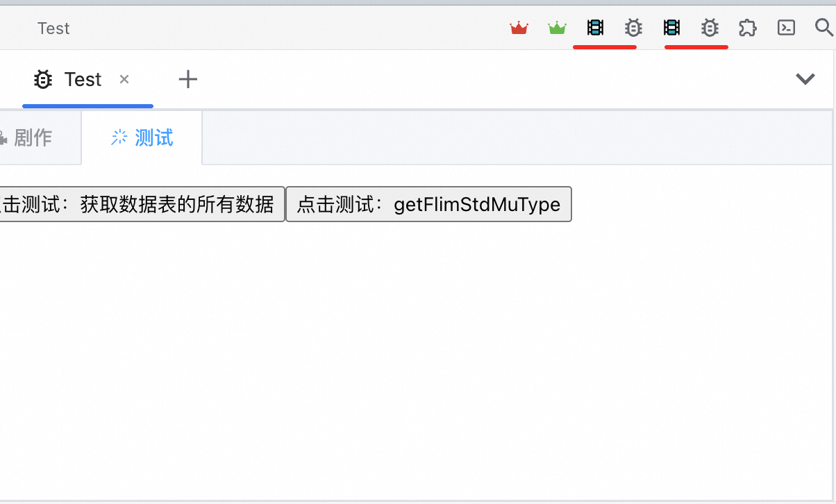Click the magnifier search icon
Screen dimensions: 836x504
coord(824,28)
